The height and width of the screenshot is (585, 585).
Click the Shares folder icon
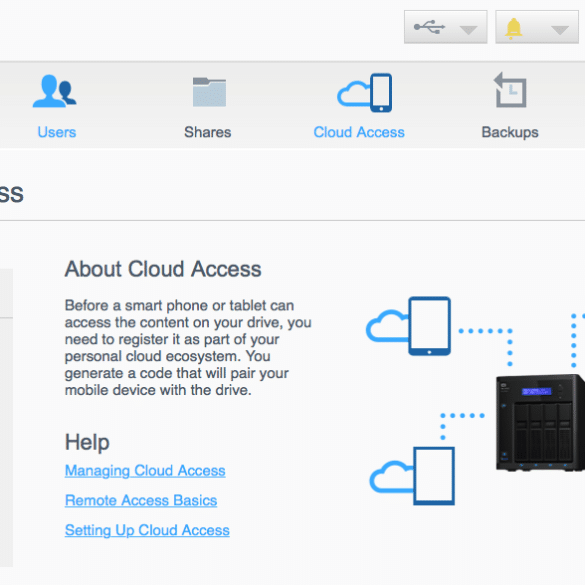[x=209, y=92]
